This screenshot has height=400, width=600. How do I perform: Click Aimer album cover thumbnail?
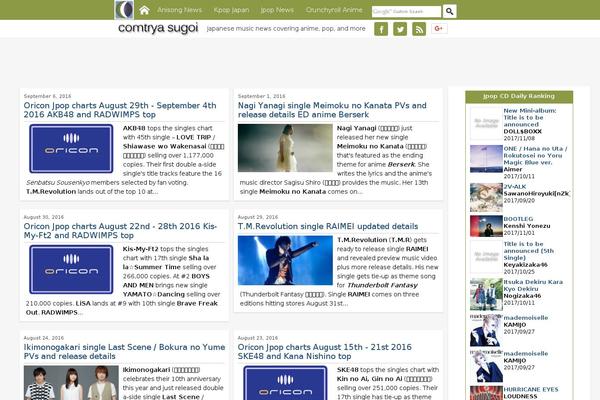[x=486, y=159]
